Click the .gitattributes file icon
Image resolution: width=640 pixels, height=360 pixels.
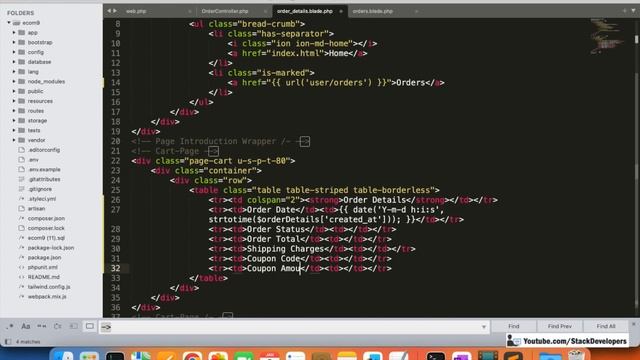click(x=22, y=179)
